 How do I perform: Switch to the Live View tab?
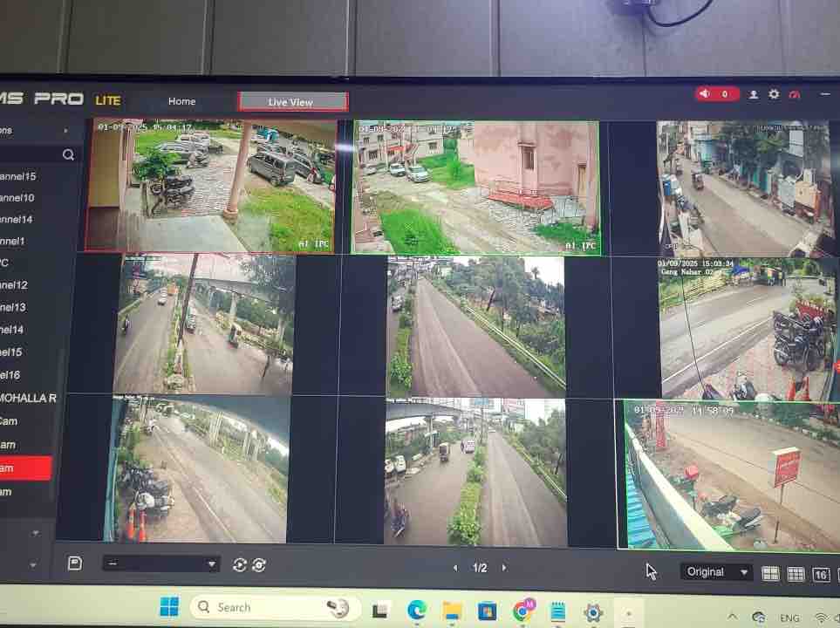click(291, 102)
